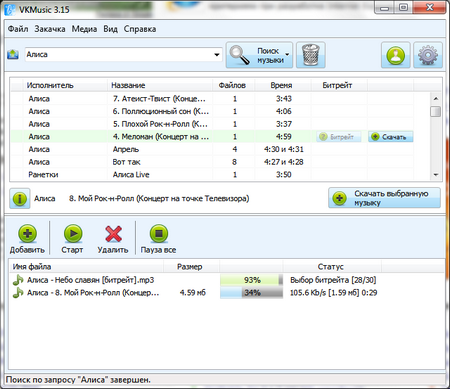Click status bar text Поиск по запросу

click(x=78, y=380)
